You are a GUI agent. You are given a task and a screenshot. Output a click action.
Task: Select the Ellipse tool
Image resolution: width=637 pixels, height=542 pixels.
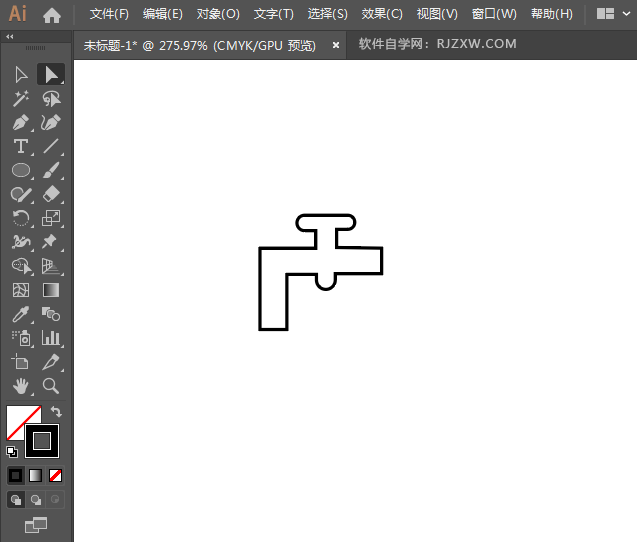[x=21, y=171]
